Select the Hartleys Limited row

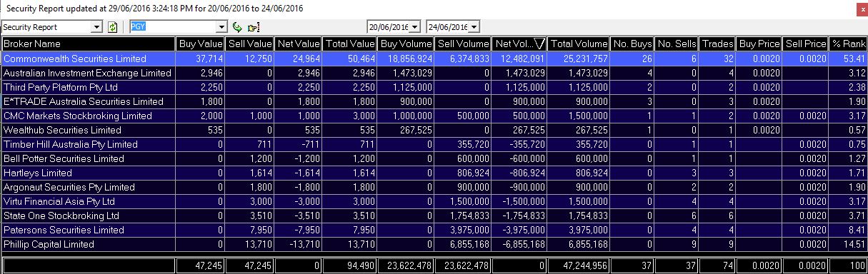click(x=434, y=173)
